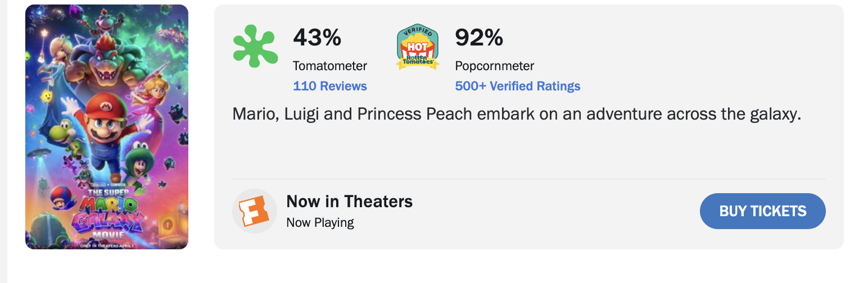
Task: Click the movie synopsis about Mario and Luigi
Action: coord(517,114)
